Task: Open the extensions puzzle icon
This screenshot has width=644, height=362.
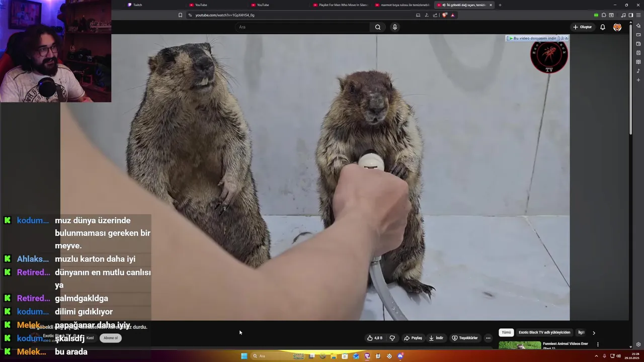Action: click(604, 15)
